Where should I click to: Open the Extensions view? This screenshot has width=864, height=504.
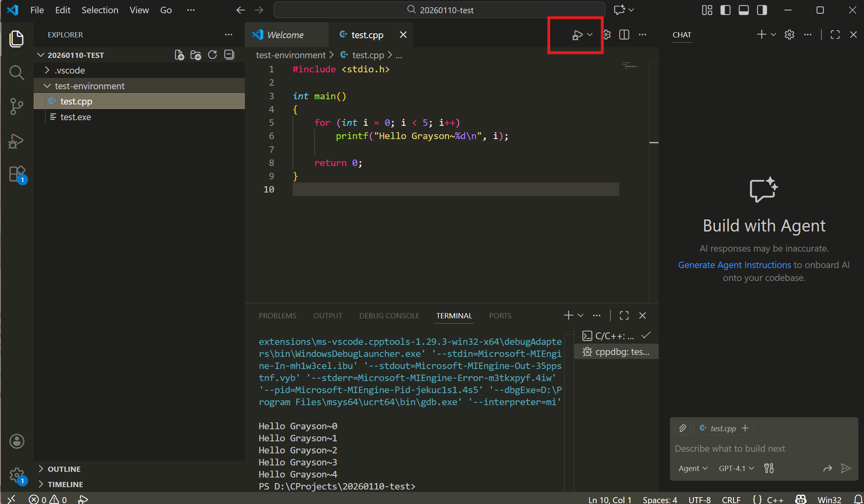click(16, 175)
